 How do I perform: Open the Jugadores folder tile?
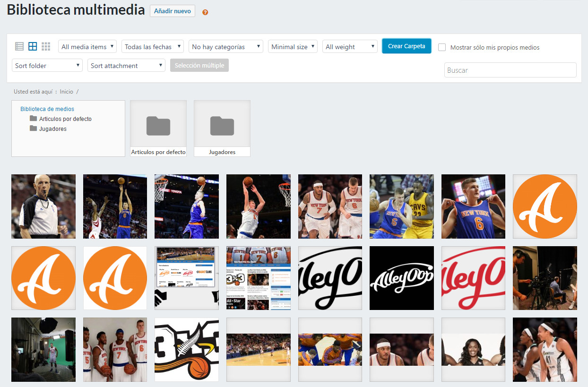[222, 129]
